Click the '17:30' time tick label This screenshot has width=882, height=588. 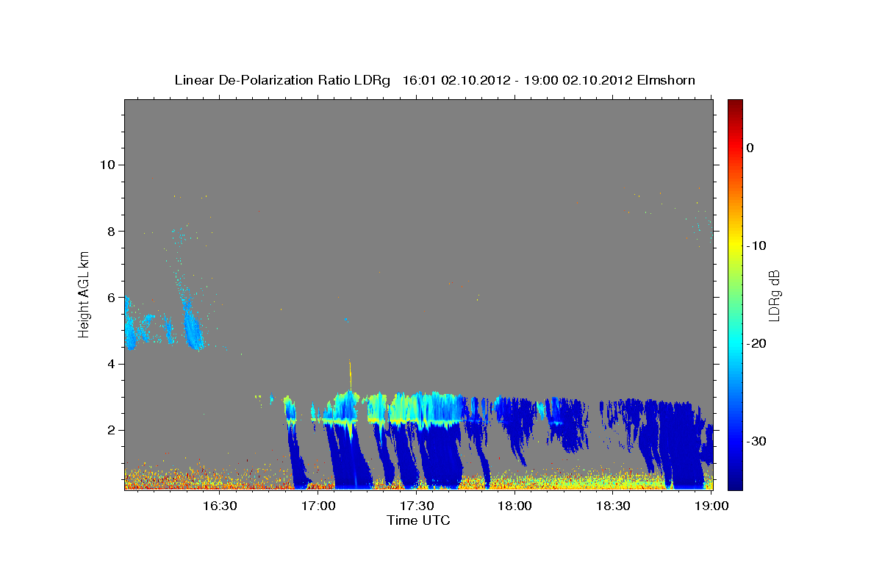[x=417, y=506]
